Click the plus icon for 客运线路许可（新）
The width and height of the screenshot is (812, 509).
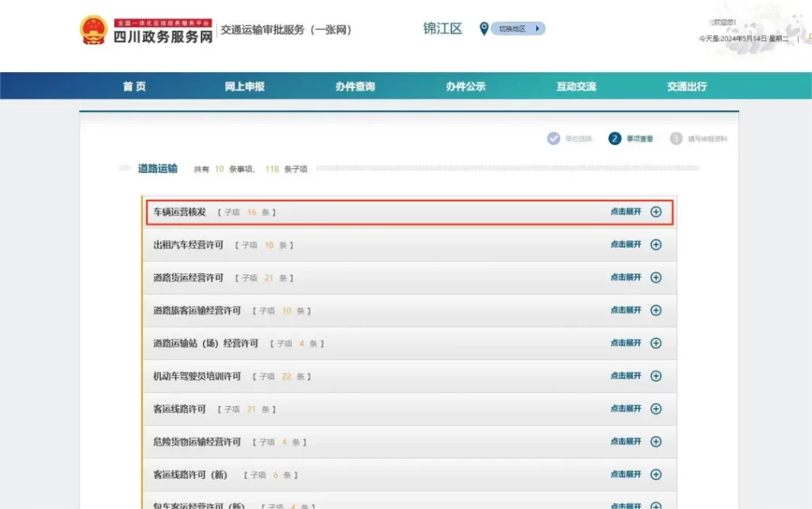point(656,474)
